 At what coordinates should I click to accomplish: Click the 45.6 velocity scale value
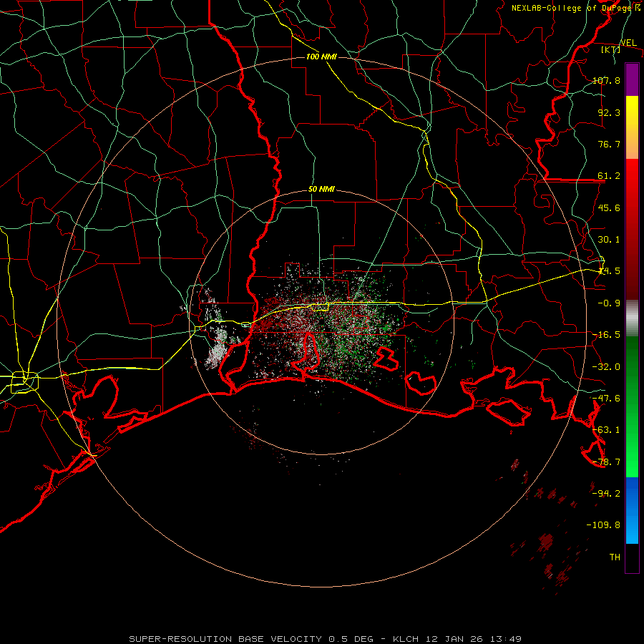(x=609, y=208)
